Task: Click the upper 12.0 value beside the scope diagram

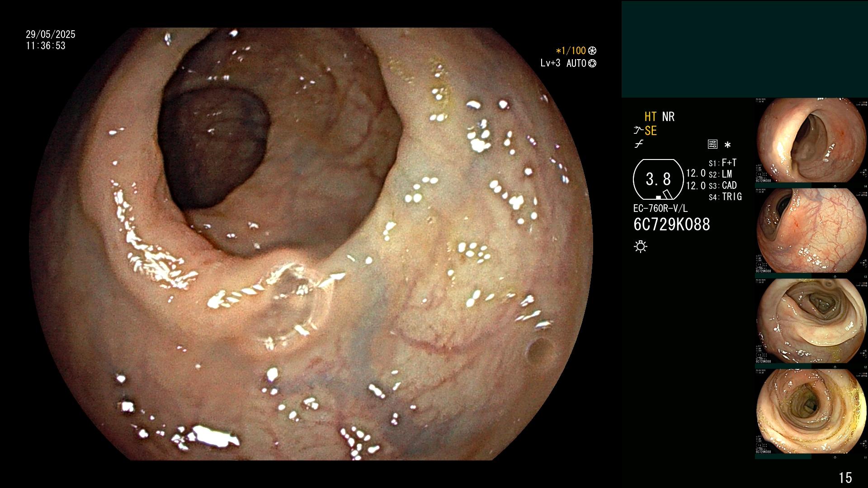Action: [x=696, y=174]
